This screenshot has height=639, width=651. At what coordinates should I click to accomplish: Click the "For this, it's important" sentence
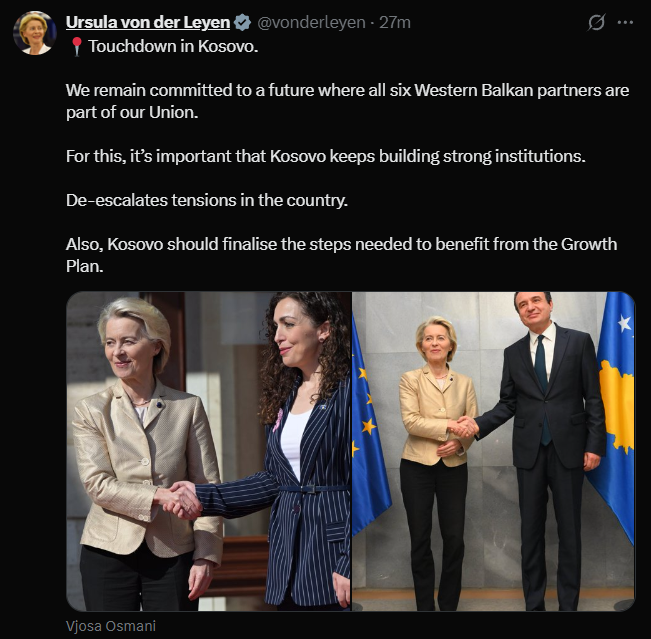click(326, 157)
